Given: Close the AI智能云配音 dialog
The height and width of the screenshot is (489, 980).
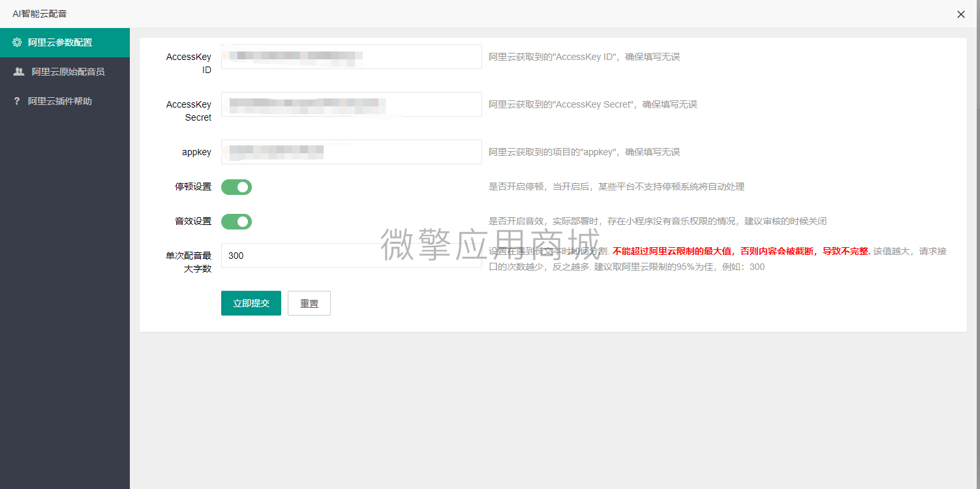Looking at the screenshot, I should (961, 14).
